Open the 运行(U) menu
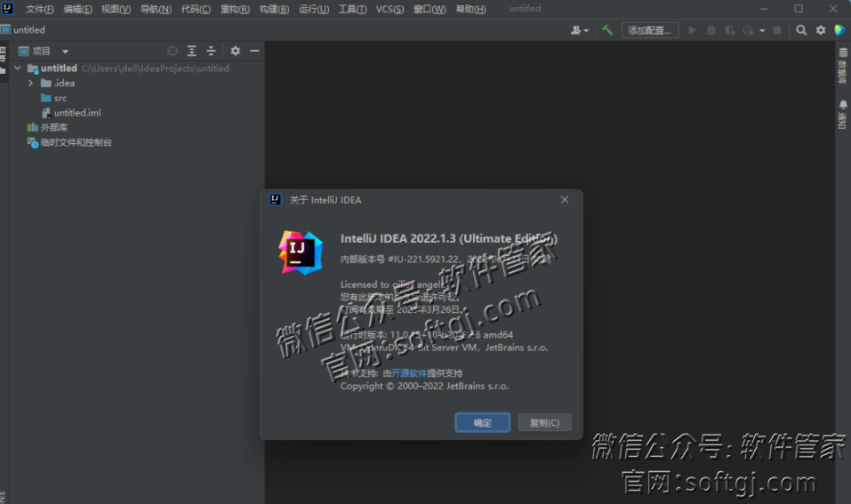Screen dimensions: 851x504 click(314, 9)
